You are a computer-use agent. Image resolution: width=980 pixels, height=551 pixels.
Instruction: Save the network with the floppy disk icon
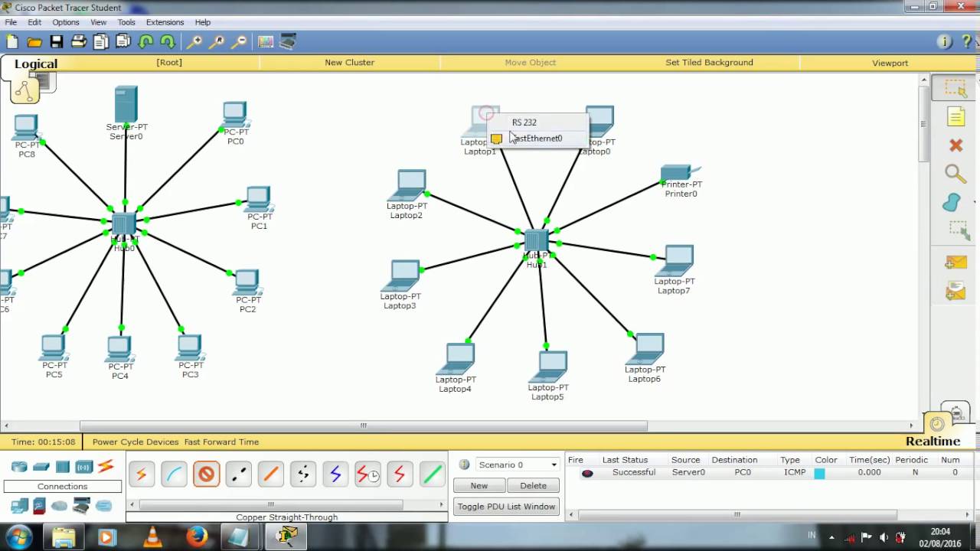click(x=57, y=42)
